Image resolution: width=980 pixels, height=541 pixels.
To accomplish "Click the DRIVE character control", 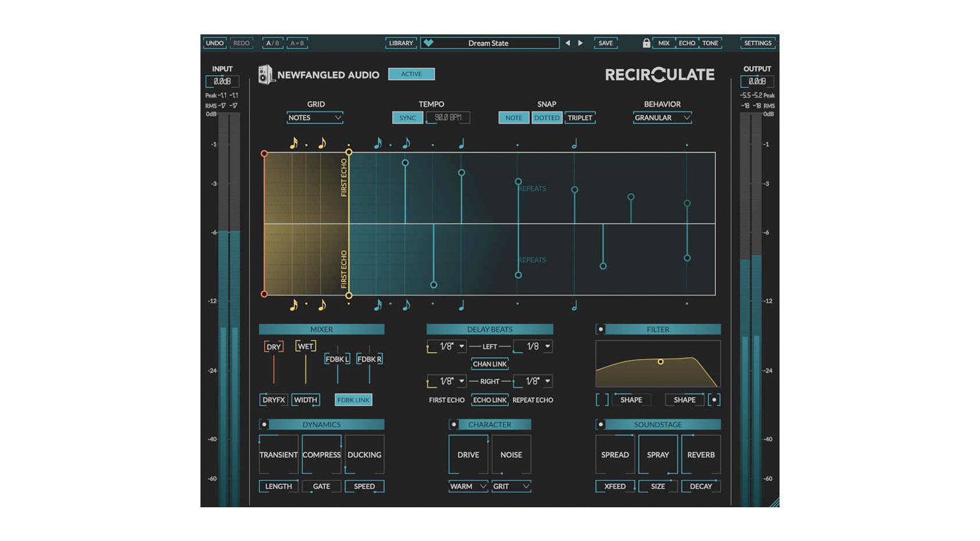I will (x=468, y=454).
